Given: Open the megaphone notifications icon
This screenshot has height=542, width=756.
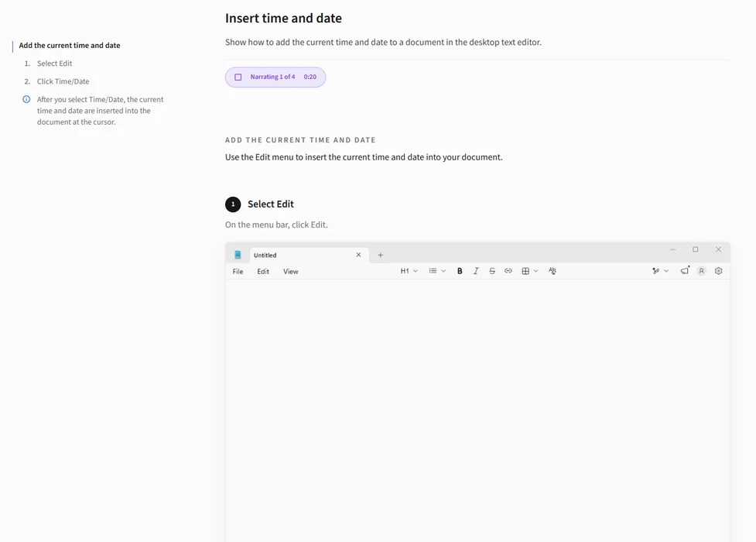Looking at the screenshot, I should 685,271.
